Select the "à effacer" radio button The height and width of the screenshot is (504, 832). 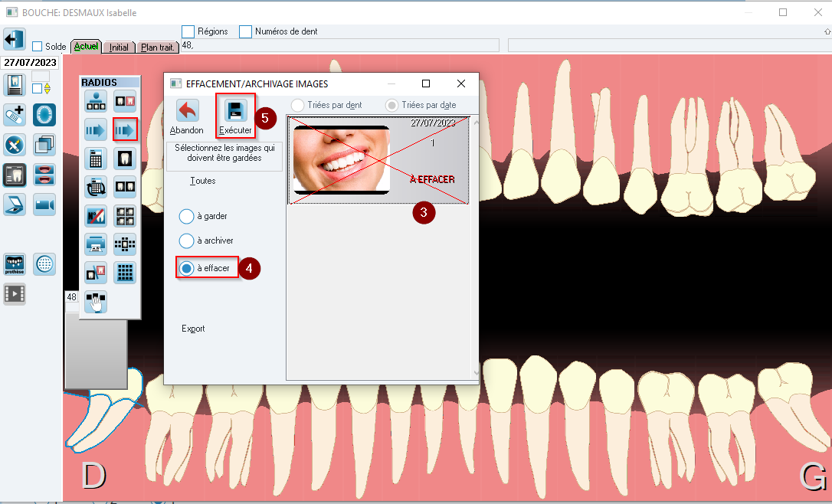coord(186,268)
